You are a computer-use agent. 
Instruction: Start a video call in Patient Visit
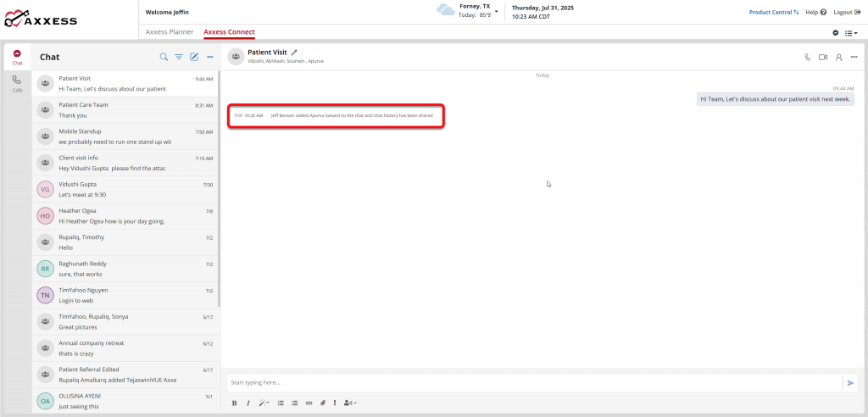(x=822, y=57)
